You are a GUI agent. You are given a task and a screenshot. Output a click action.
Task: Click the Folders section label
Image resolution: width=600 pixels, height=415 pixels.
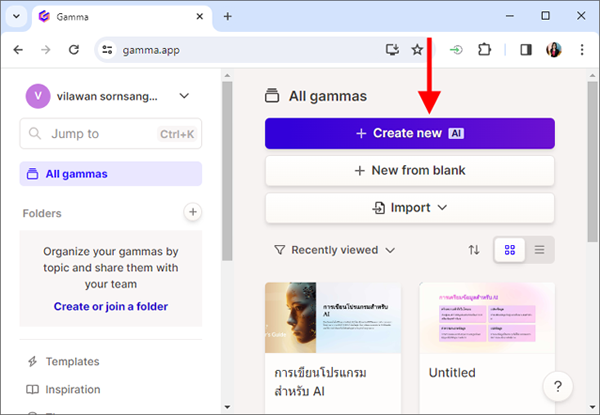click(42, 213)
